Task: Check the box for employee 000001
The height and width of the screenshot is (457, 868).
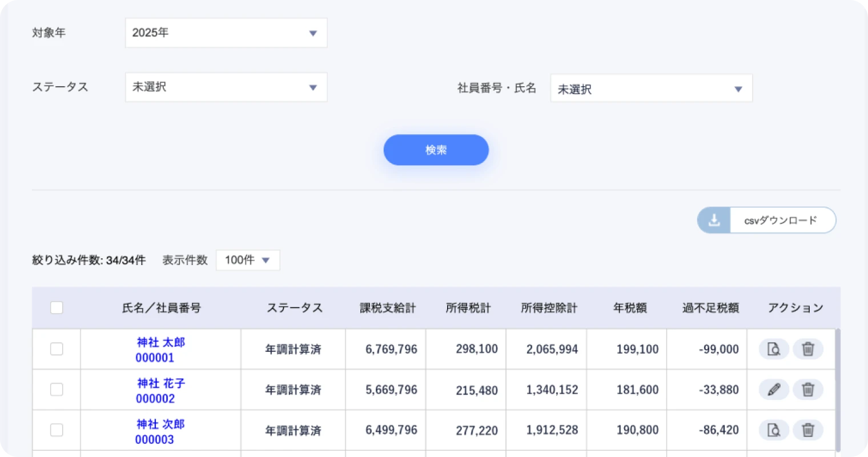Action: point(57,349)
